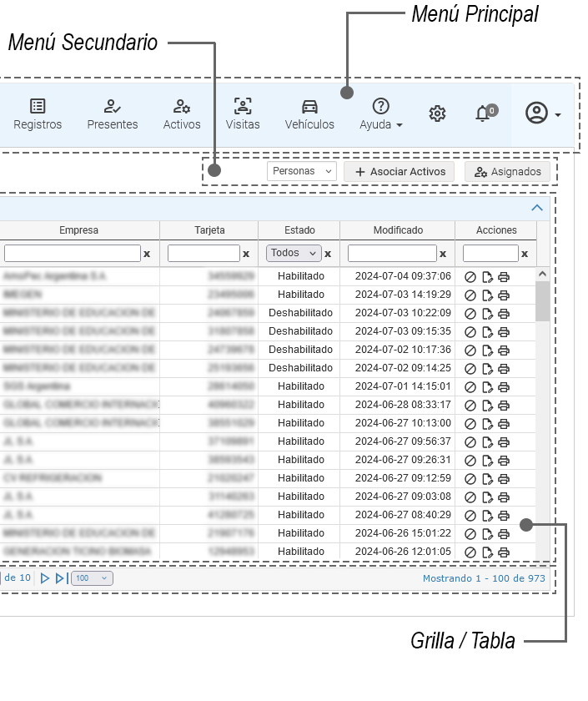Open the Registros section
Image resolution: width=588 pixels, height=701 pixels.
click(x=38, y=114)
